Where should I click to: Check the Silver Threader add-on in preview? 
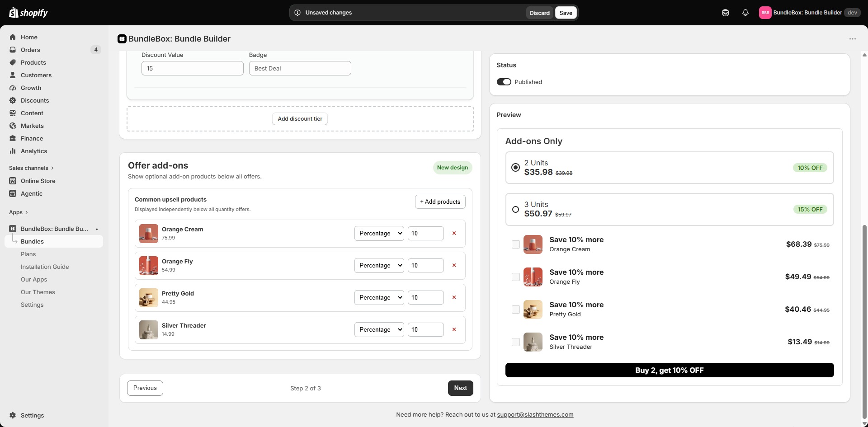[x=515, y=342]
